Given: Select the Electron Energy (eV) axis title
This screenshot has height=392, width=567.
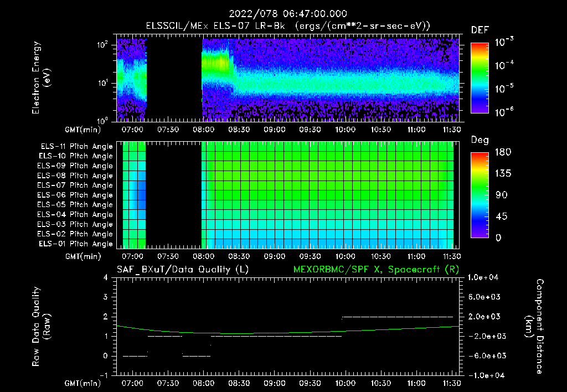Looking at the screenshot, I should (40, 78).
